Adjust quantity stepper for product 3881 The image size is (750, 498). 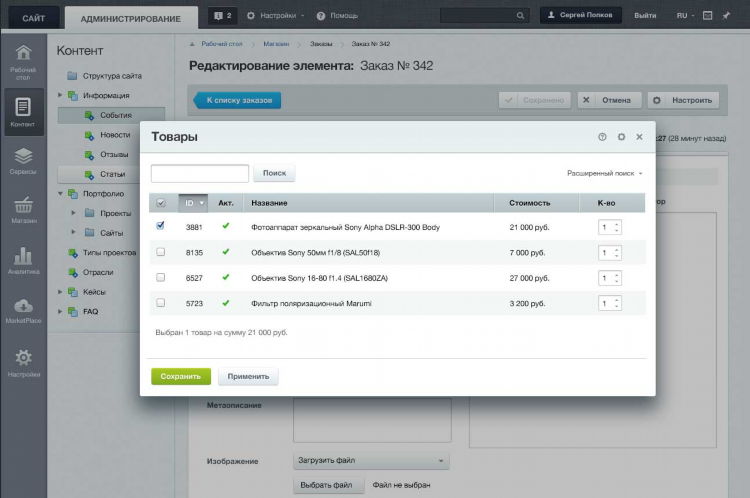point(617,227)
